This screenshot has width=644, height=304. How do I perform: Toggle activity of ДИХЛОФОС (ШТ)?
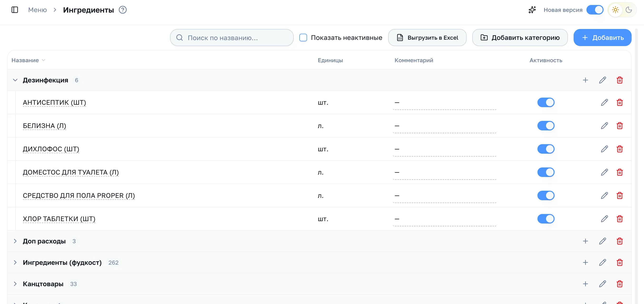pyautogui.click(x=546, y=149)
